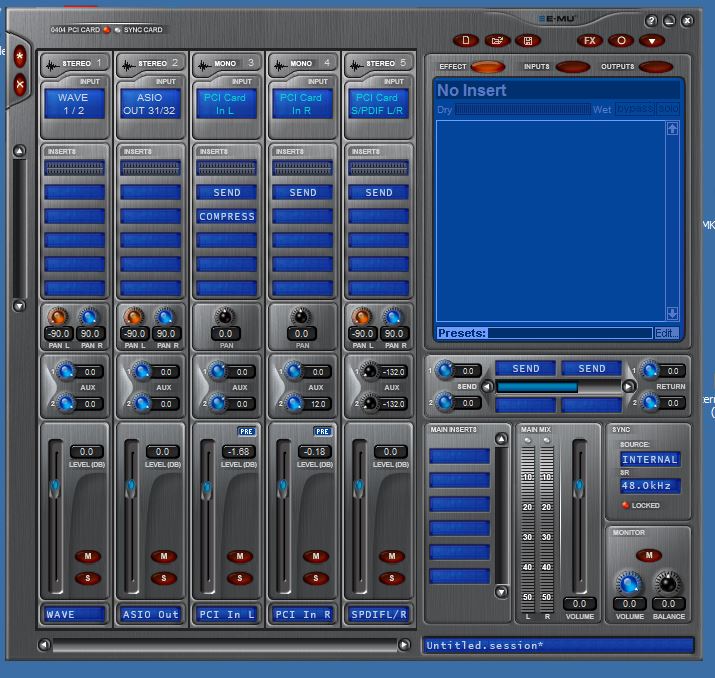Click the PAN R knob on ASIO Out strip
Screen dimensions: 715x678
pos(165,316)
